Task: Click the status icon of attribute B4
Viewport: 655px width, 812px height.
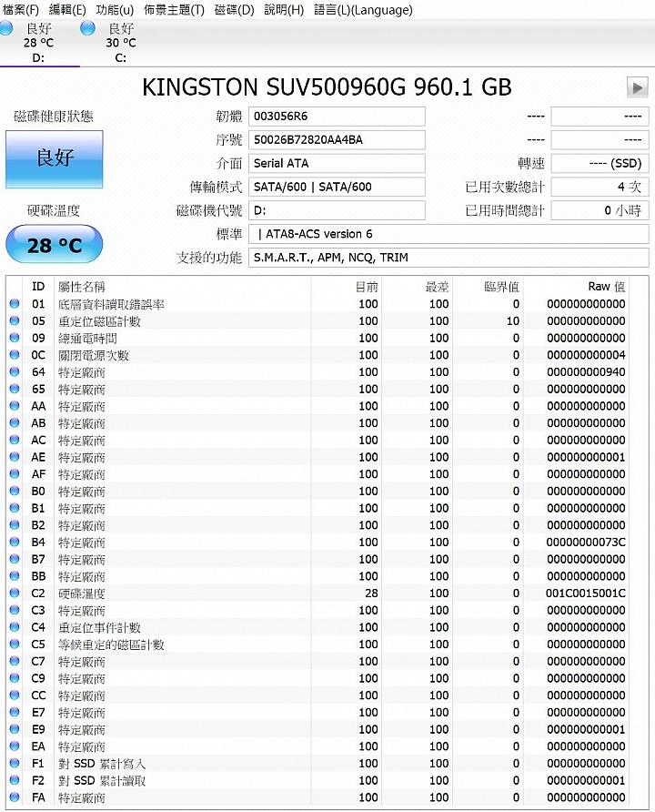Action: (15, 542)
